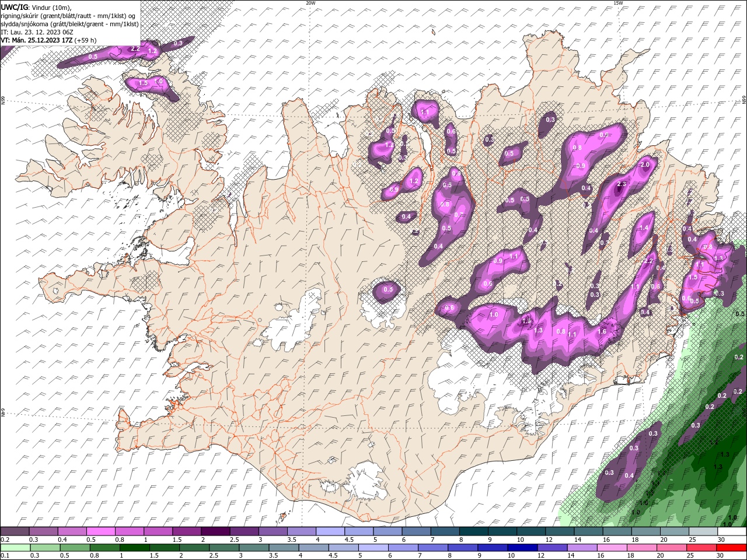The width and height of the screenshot is (747, 560).
Task: Click the '15W' longitude label
Action: coord(618,3)
